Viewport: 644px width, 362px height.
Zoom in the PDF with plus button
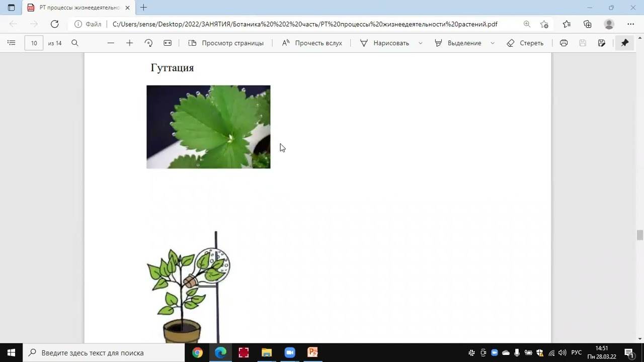click(129, 43)
